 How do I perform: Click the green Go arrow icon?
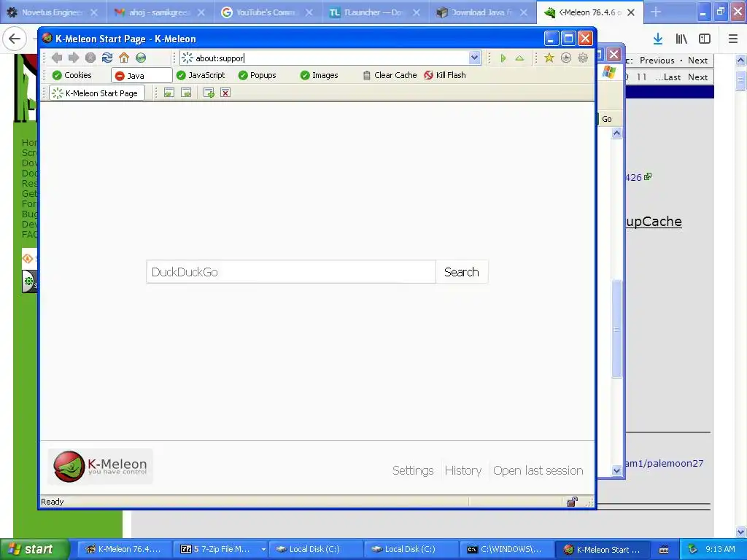[x=503, y=58]
